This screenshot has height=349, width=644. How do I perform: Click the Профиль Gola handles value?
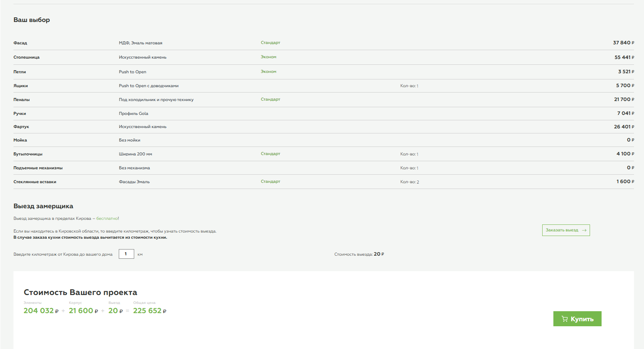(133, 113)
